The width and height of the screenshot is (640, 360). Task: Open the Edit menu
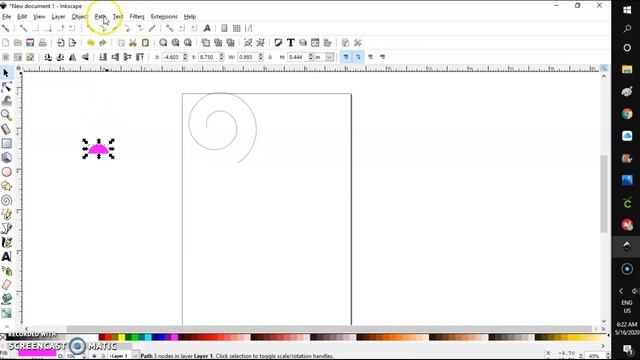click(x=22, y=17)
